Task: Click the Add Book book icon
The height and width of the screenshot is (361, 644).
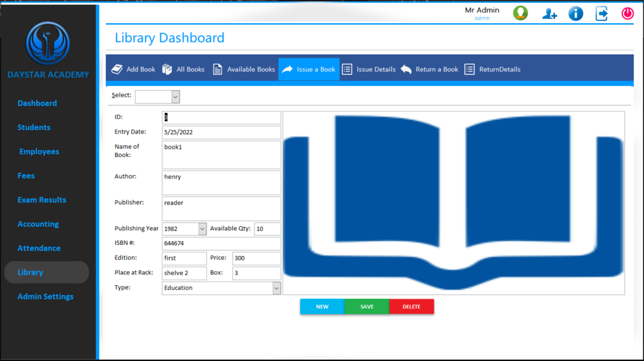Action: pyautogui.click(x=117, y=69)
